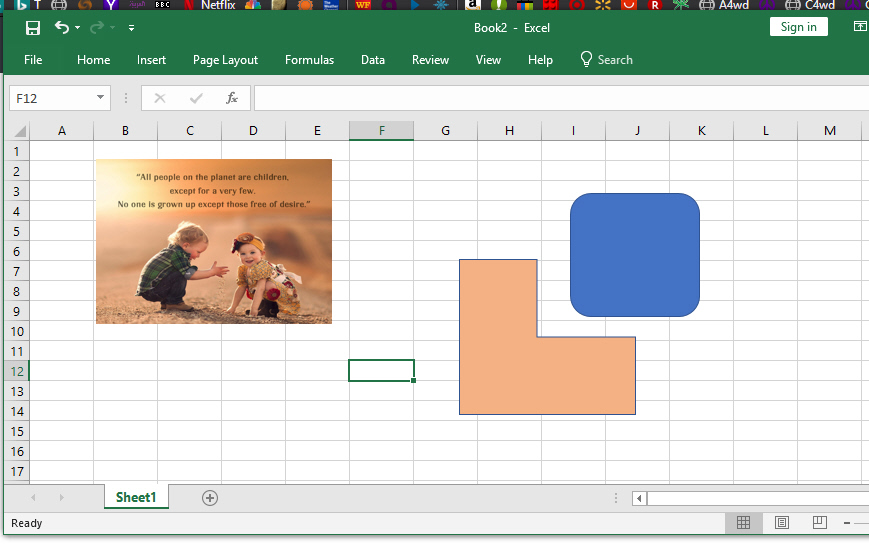Switch to Page Break Preview icon

[x=819, y=523]
